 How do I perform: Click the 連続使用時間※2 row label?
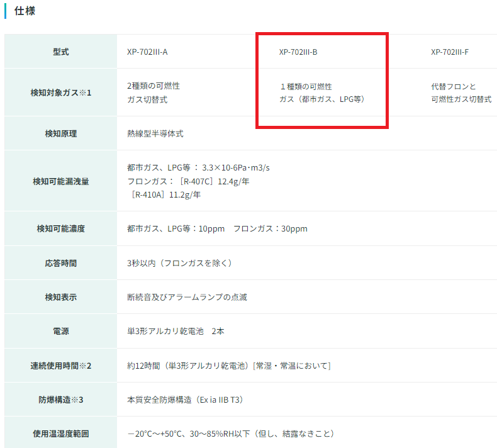pos(61,365)
